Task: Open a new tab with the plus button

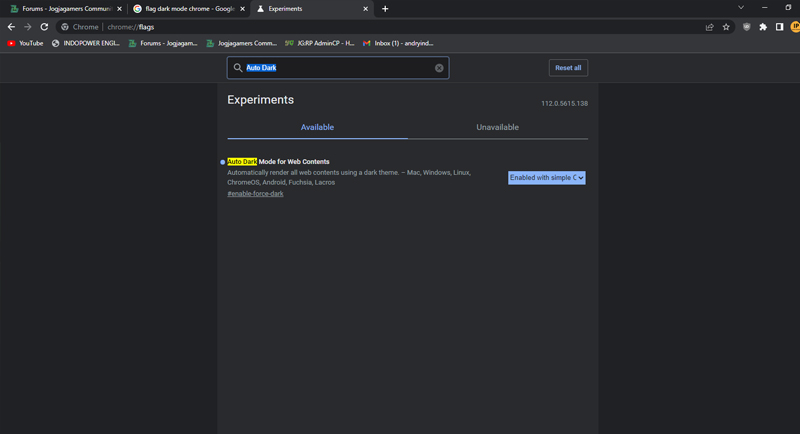Action: [385, 9]
